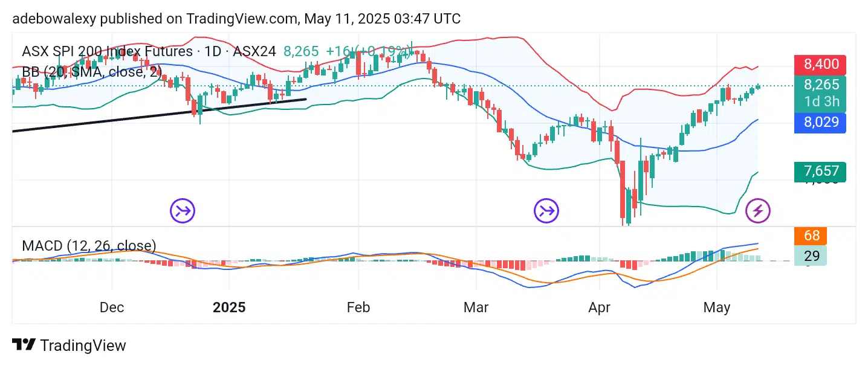This screenshot has height=366, width=868.
Task: Click the black trend line on the chart
Action: click(x=160, y=115)
